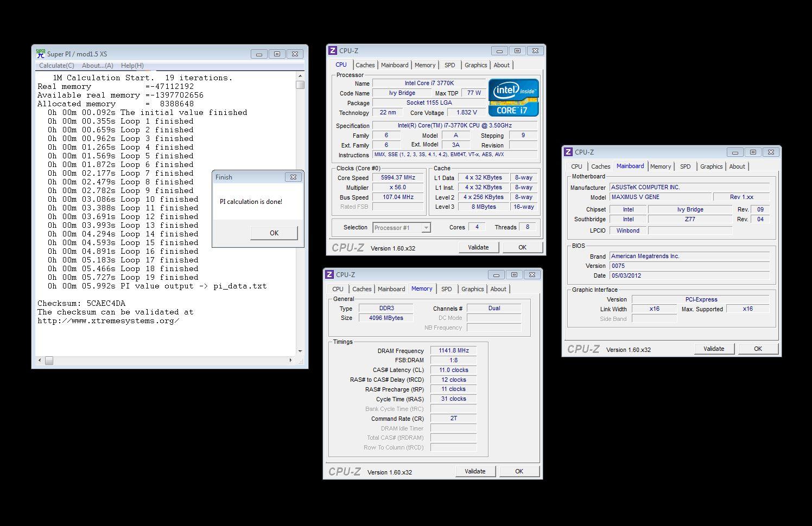Open the About...(A) menu in Super PI
The width and height of the screenshot is (812, 526).
[x=98, y=66]
